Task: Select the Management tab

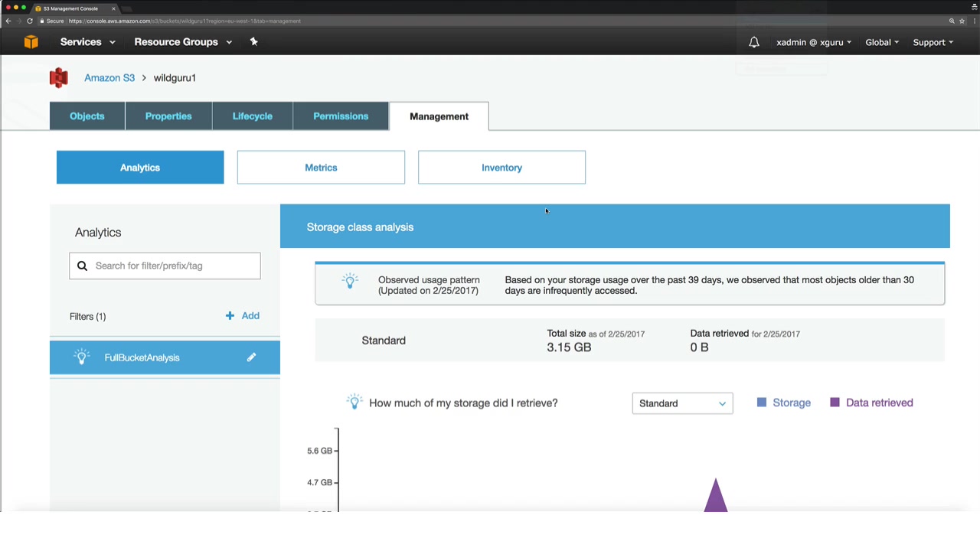Action: pyautogui.click(x=439, y=116)
